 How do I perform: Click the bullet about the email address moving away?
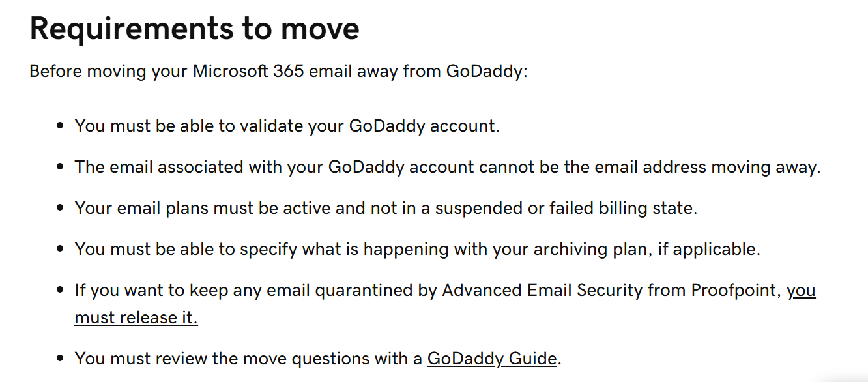tap(448, 167)
